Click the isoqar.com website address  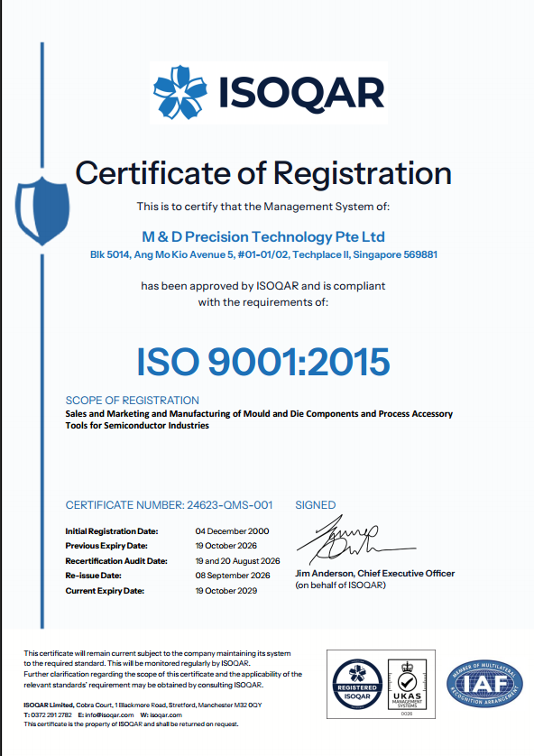point(166,715)
